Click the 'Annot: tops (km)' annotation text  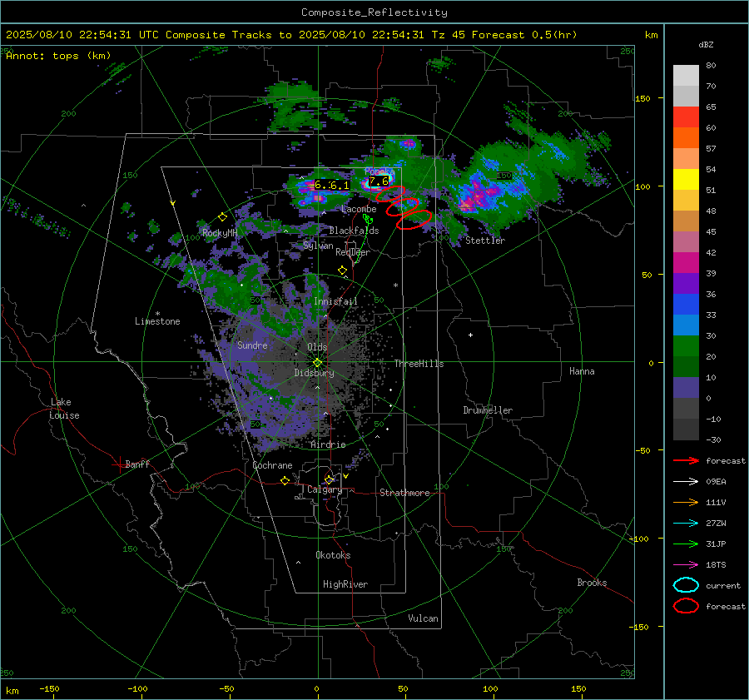pyautogui.click(x=58, y=56)
